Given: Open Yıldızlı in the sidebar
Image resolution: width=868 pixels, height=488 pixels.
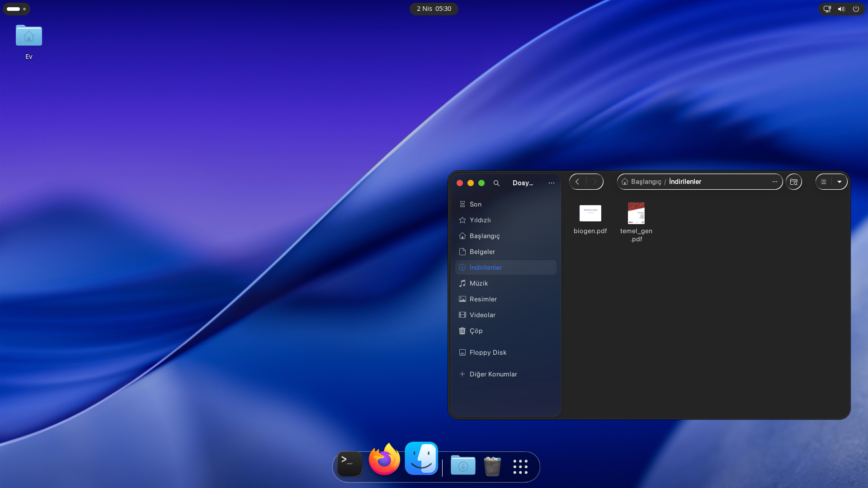Looking at the screenshot, I should coord(505,220).
